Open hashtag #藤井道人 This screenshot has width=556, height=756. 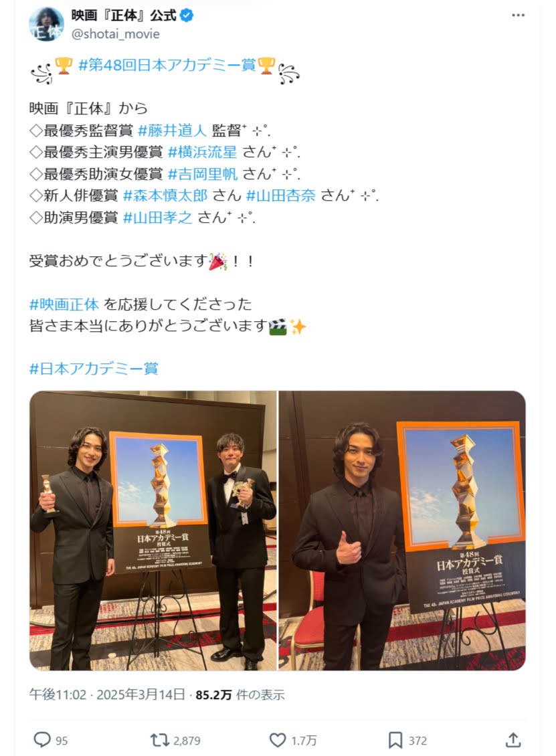point(172,130)
